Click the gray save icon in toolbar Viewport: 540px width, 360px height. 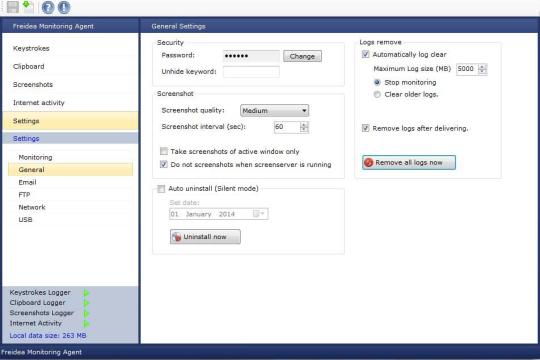(13, 7)
